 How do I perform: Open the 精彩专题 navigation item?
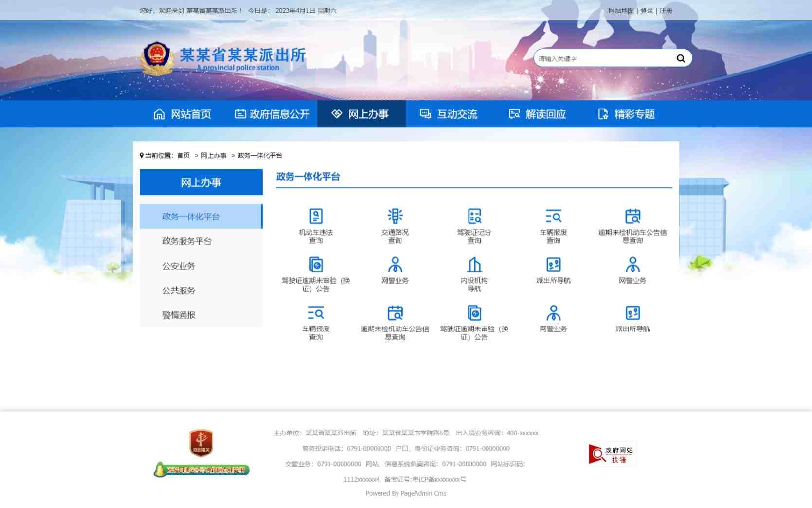(626, 114)
